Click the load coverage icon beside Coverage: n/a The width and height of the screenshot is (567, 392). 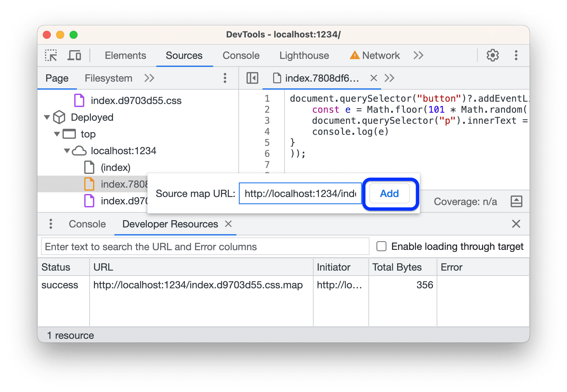517,201
